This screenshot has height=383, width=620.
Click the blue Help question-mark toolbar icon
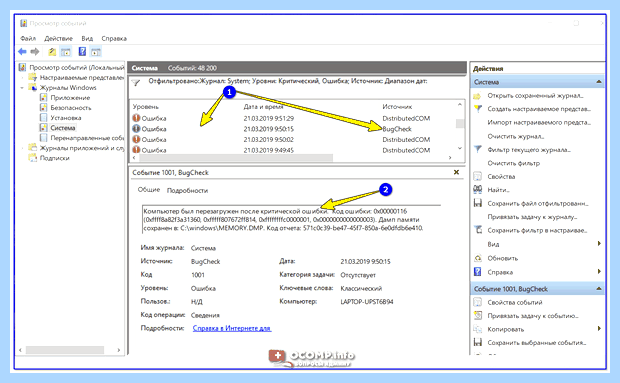[x=82, y=51]
